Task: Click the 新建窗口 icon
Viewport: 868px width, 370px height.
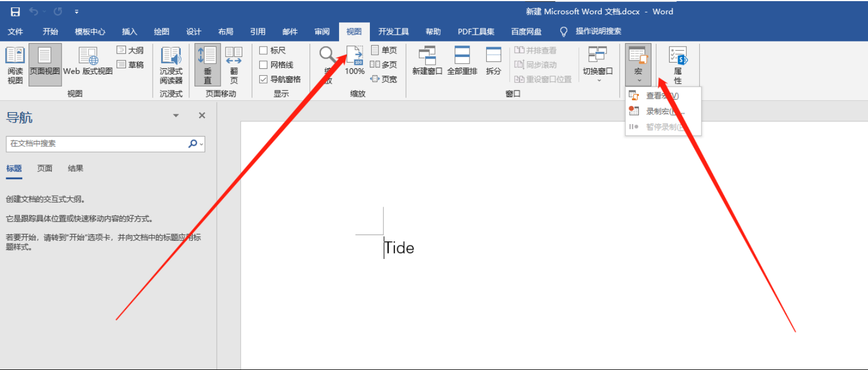Action: pos(426,60)
